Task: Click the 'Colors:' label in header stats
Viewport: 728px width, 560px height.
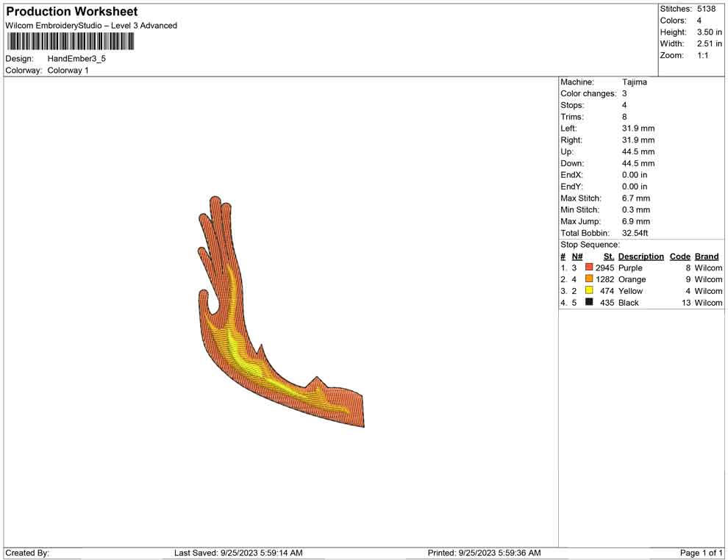Action: point(673,21)
